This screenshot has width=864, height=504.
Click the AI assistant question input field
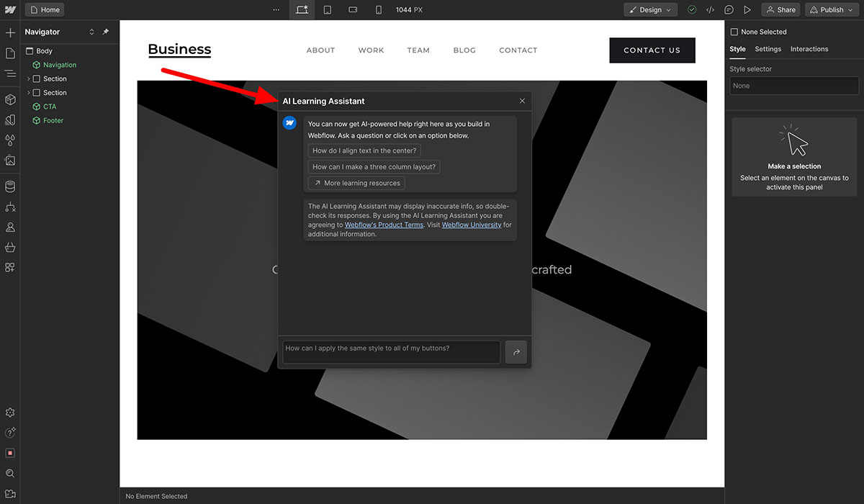pyautogui.click(x=391, y=351)
